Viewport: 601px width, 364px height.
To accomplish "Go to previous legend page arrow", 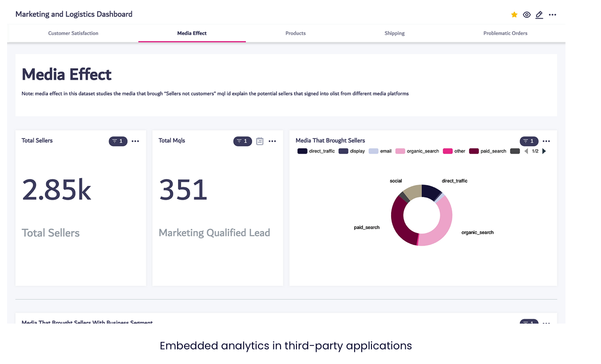I will (x=526, y=151).
